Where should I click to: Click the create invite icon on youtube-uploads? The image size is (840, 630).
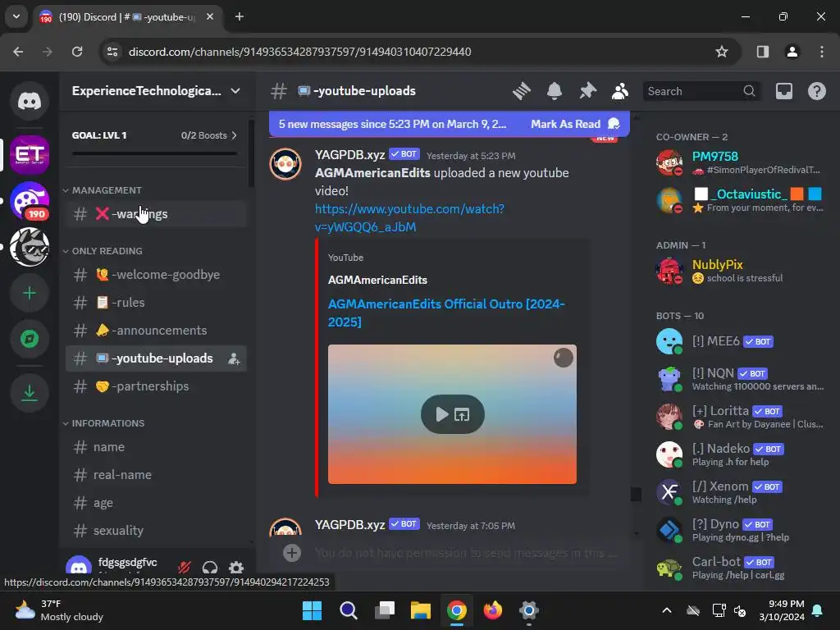click(234, 359)
